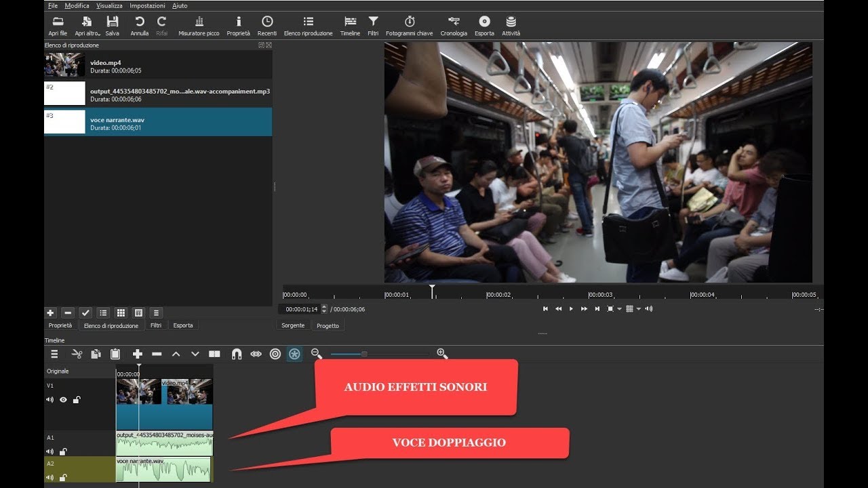The height and width of the screenshot is (488, 868).
Task: Open the Modifica menu
Action: click(77, 5)
